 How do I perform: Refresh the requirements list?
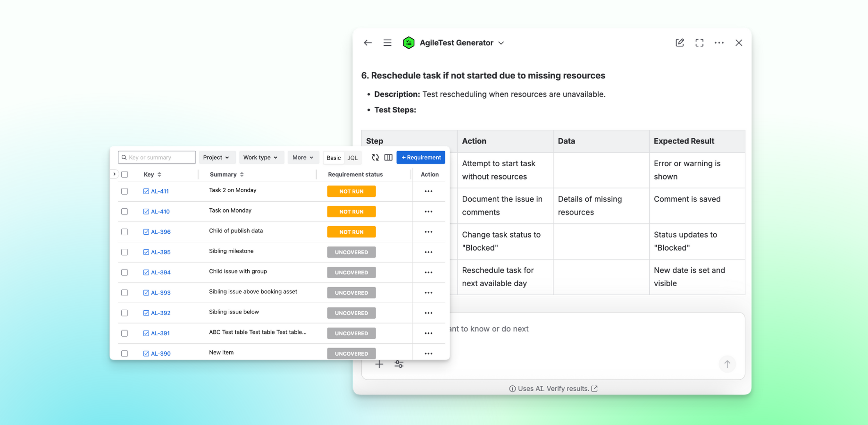pos(375,157)
